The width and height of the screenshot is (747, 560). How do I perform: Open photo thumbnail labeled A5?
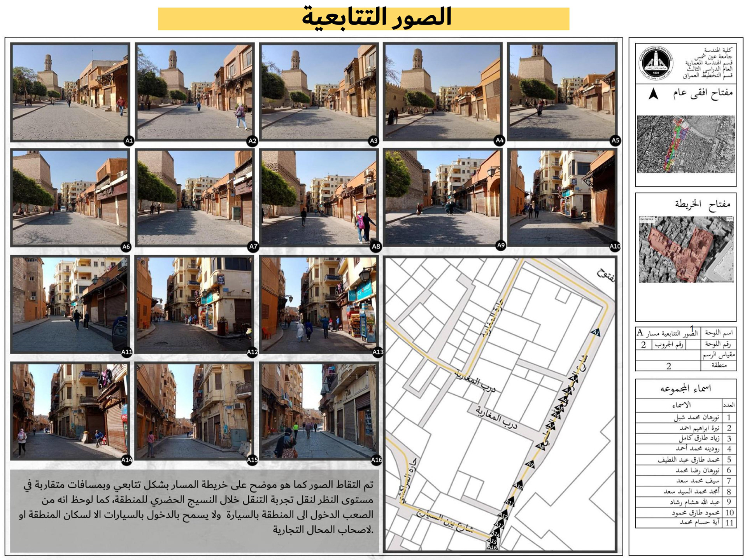click(562, 92)
